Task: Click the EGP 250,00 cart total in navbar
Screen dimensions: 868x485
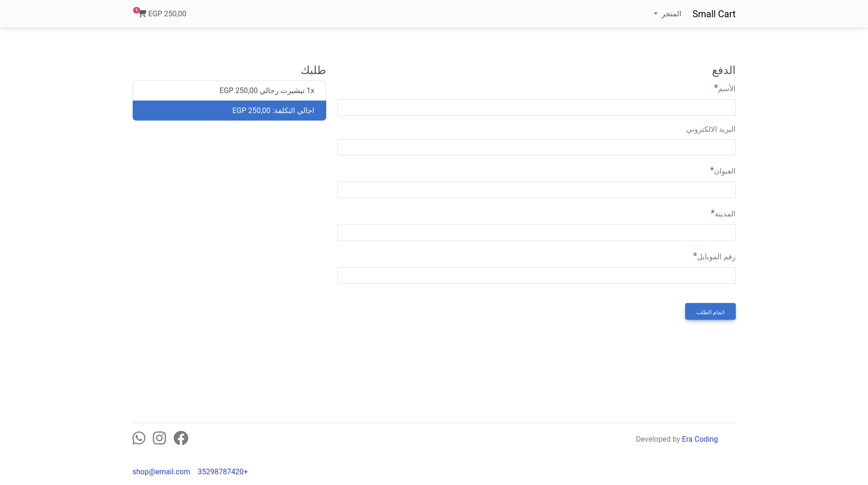Action: [x=167, y=14]
